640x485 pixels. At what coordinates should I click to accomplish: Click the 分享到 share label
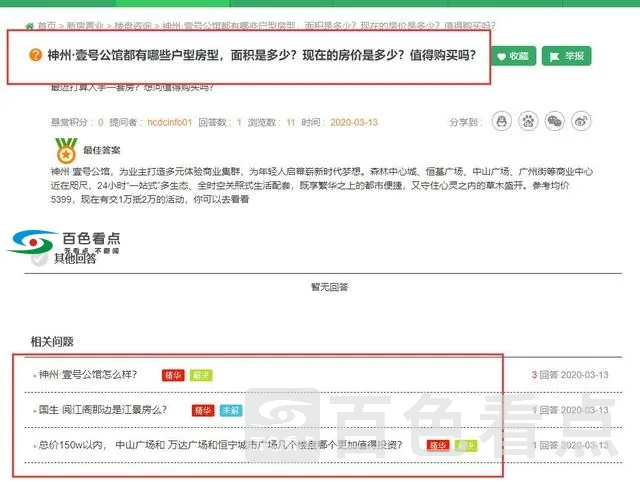pos(466,122)
